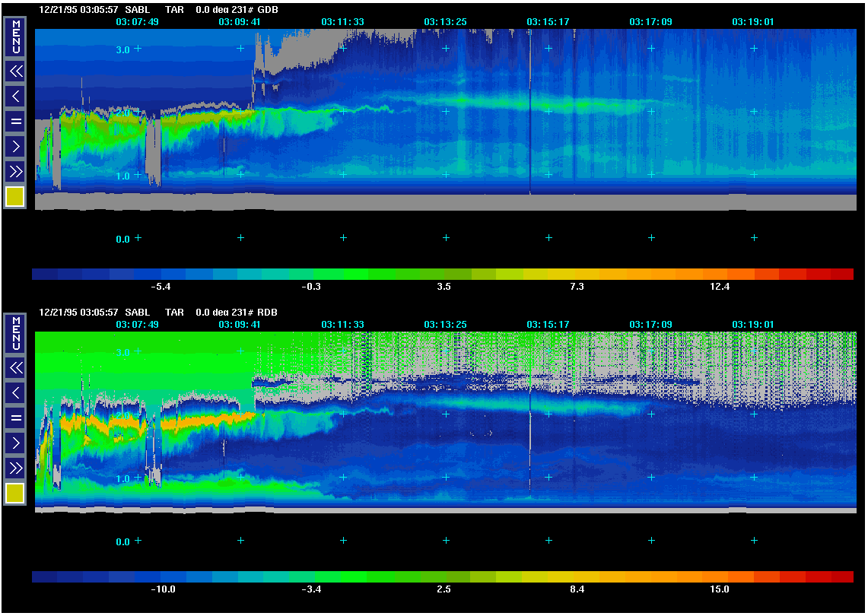
Task: Select the 03:13:25 time label in GDB panel
Action: [445, 21]
